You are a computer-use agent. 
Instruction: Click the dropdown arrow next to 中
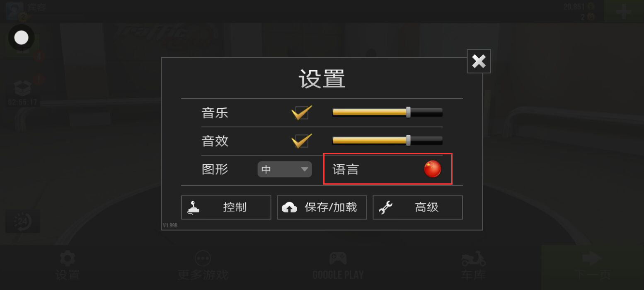tap(305, 169)
